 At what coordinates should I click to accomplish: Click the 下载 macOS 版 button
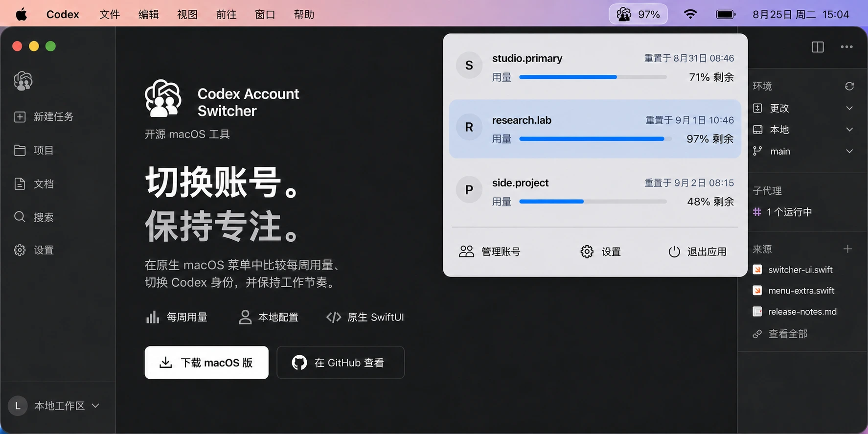click(x=206, y=363)
